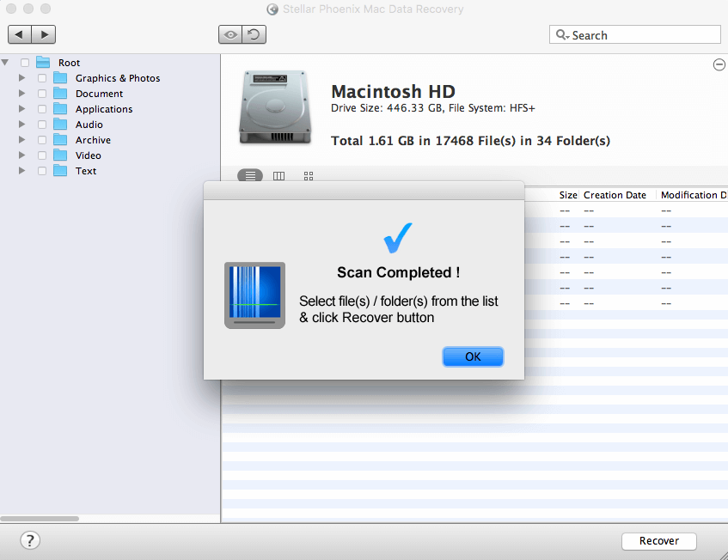Click the Document folder icon
This screenshot has width=728, height=560.
click(x=60, y=94)
